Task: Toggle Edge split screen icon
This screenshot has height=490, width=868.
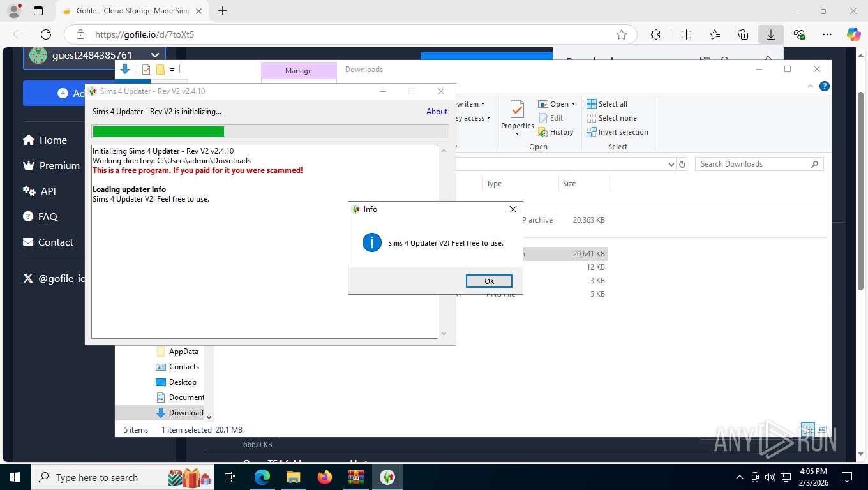Action: (686, 34)
